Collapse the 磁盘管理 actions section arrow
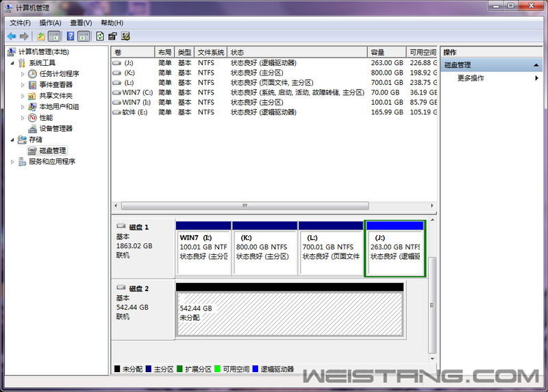 point(536,65)
